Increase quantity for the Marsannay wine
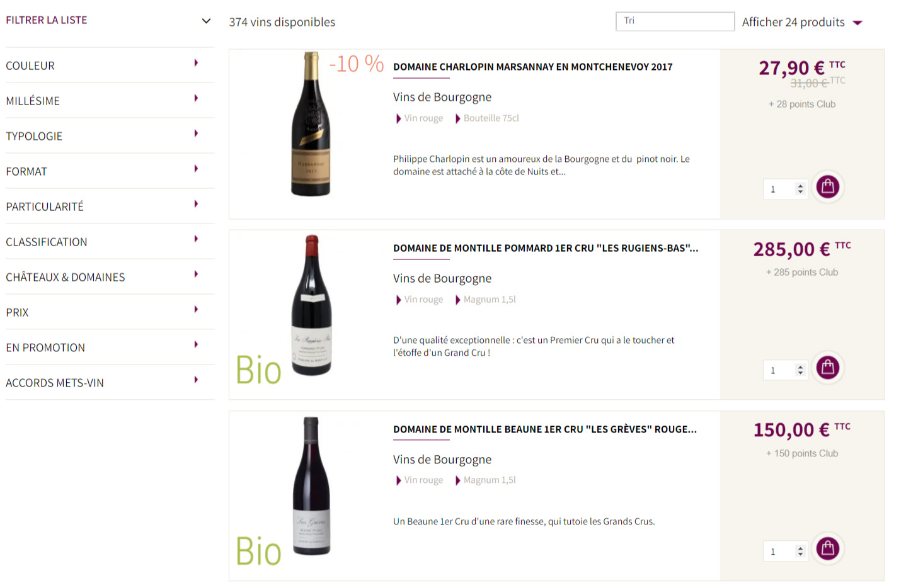The image size is (906, 588). pyautogui.click(x=800, y=186)
